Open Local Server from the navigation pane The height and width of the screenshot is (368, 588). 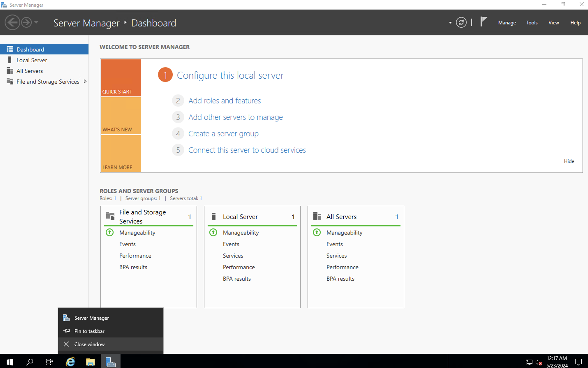tap(32, 60)
